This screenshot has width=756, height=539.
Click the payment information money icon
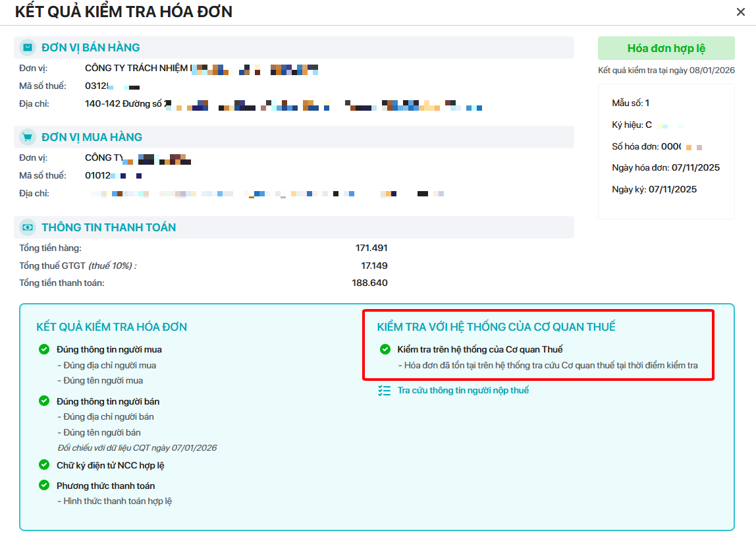click(x=28, y=227)
